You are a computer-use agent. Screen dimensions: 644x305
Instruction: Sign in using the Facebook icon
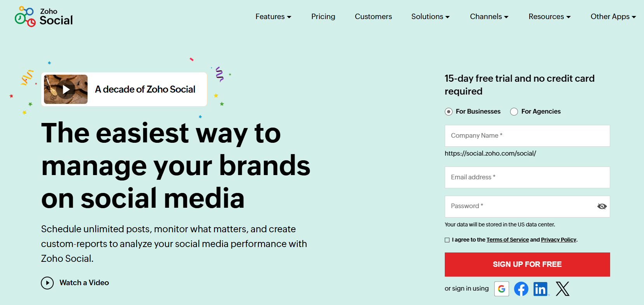click(x=521, y=289)
